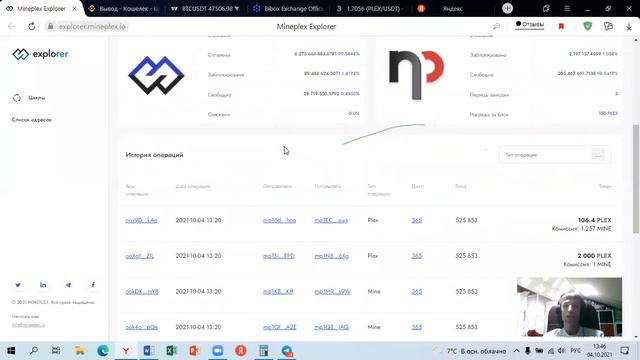The width and height of the screenshot is (640, 360).
Task: Switch to the Вывод - Кошелек browser tab
Action: tap(123, 9)
